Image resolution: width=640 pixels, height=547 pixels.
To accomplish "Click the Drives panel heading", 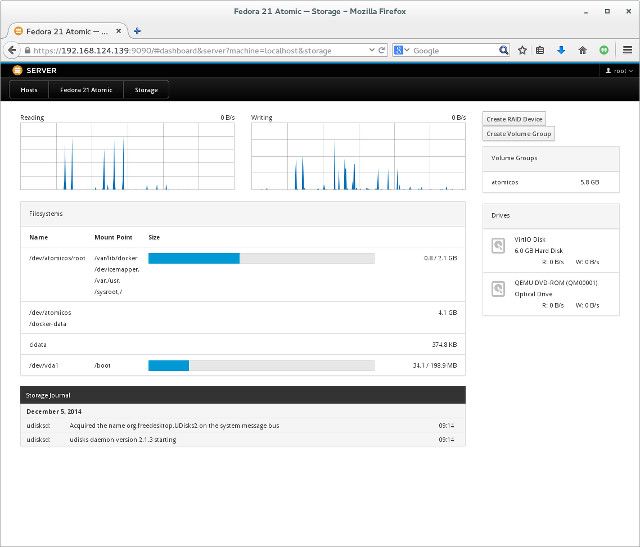I will tap(500, 215).
